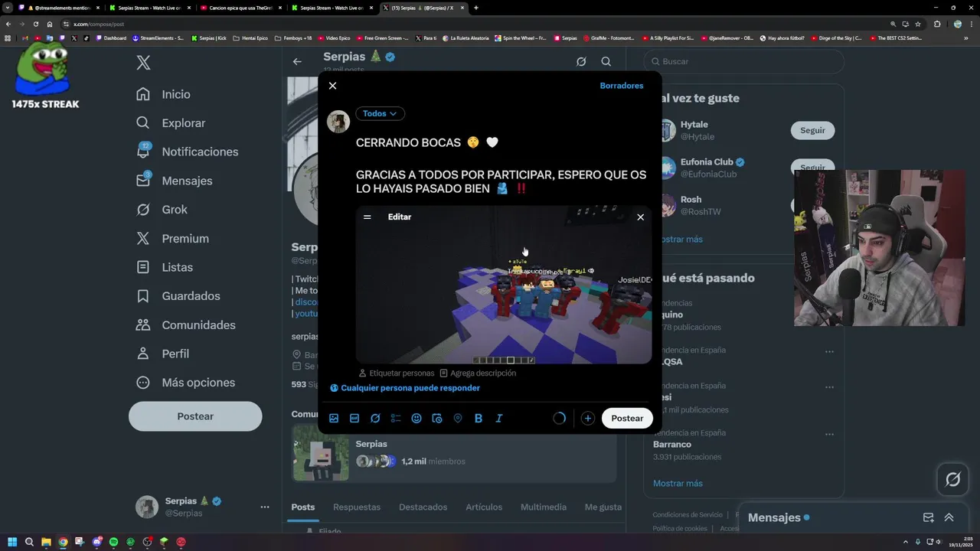Open Dashboard bookmark
Image resolution: width=980 pixels, height=551 pixels.
(112, 37)
